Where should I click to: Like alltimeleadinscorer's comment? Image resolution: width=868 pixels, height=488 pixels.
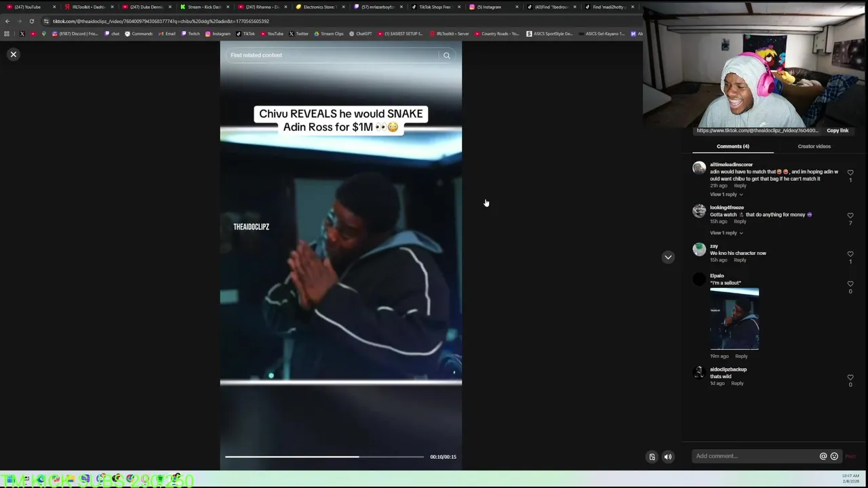pyautogui.click(x=850, y=173)
